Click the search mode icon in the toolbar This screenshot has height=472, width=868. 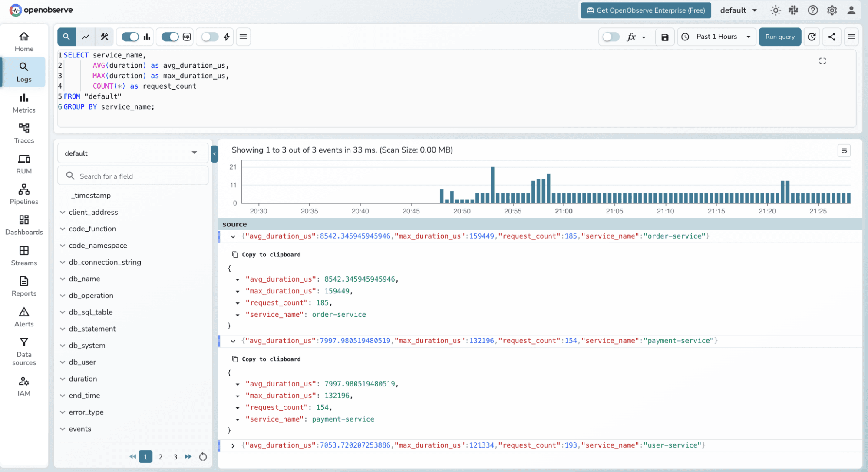pyautogui.click(x=66, y=37)
